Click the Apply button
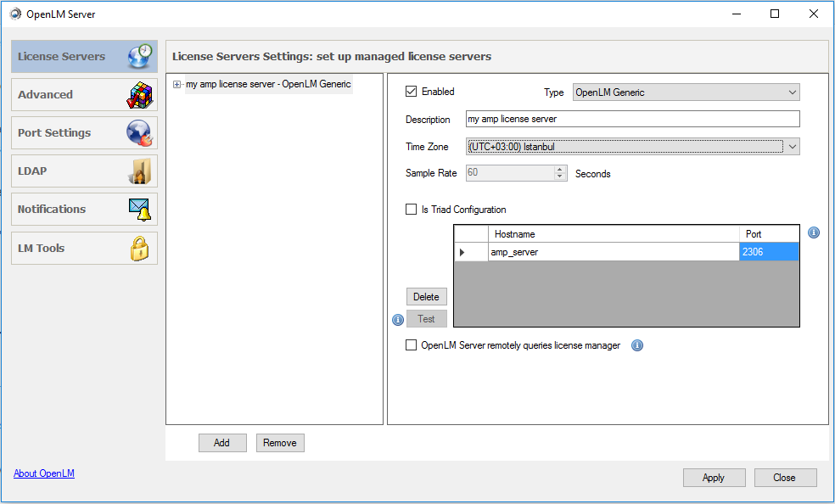 coord(714,478)
